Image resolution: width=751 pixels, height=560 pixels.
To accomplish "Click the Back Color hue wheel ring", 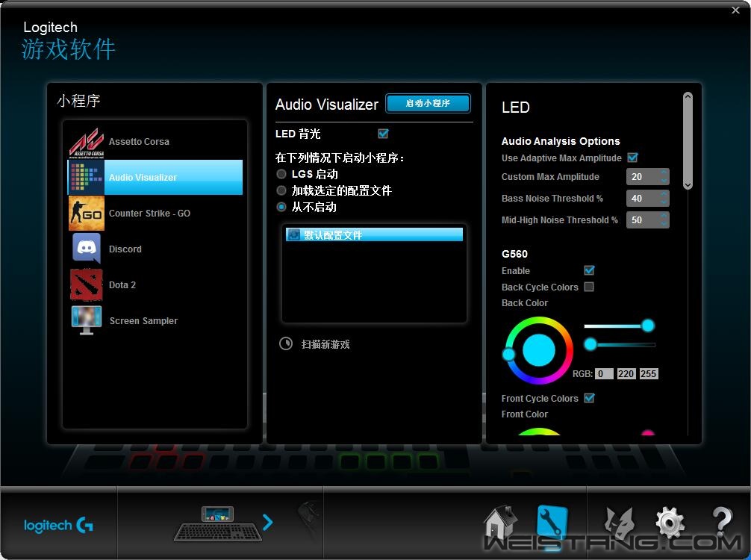I will point(538,320).
